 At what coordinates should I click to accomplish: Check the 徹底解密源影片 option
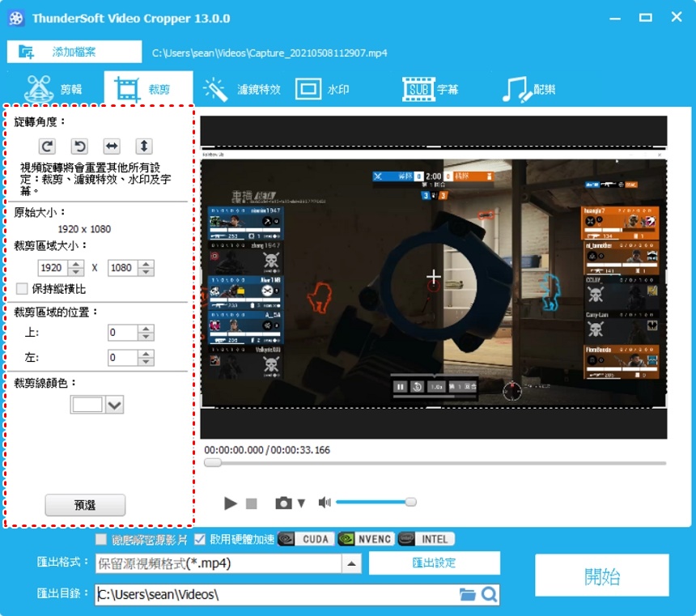click(101, 539)
